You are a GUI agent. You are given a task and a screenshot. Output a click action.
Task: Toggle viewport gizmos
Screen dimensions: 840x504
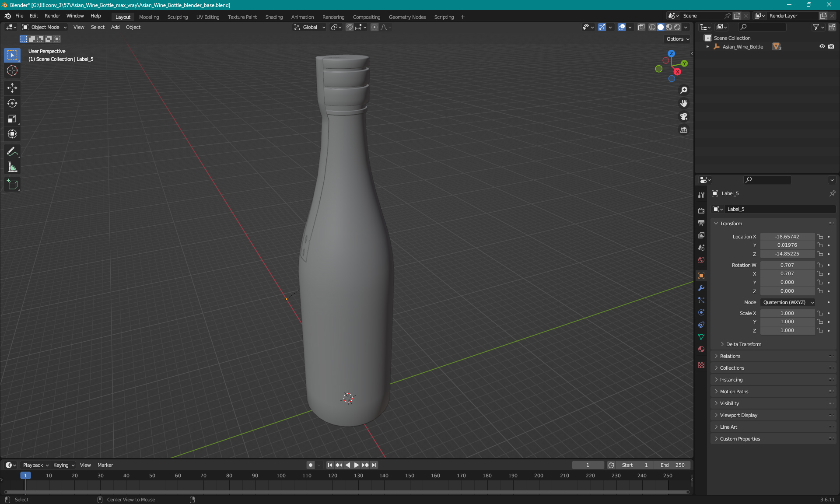tap(602, 27)
